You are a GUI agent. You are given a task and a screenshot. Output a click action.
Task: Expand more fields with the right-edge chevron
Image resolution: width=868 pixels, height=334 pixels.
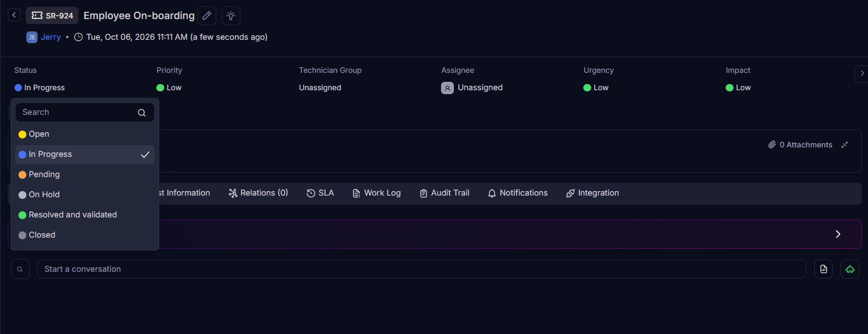point(862,73)
